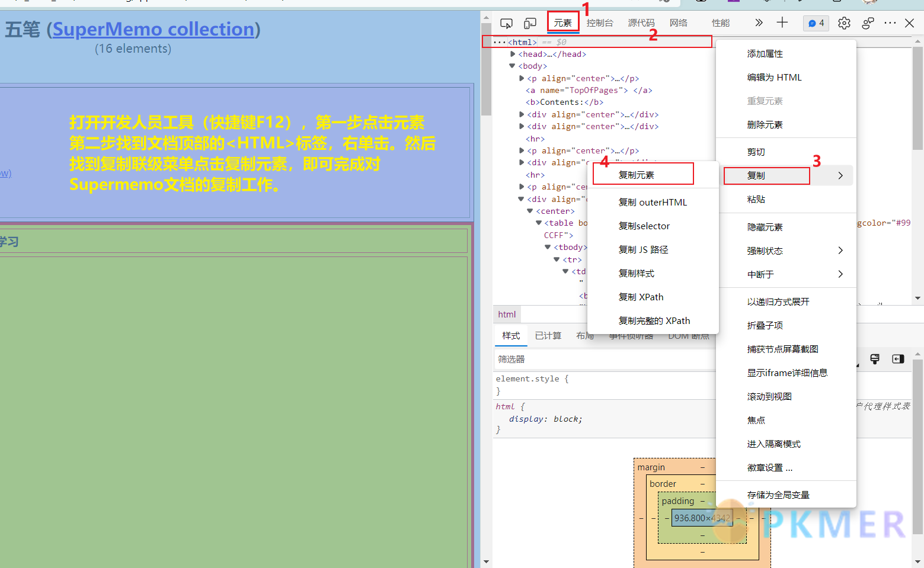The image size is (924, 568).
Task: Expand the 强制状态 submenu
Action: pos(786,251)
